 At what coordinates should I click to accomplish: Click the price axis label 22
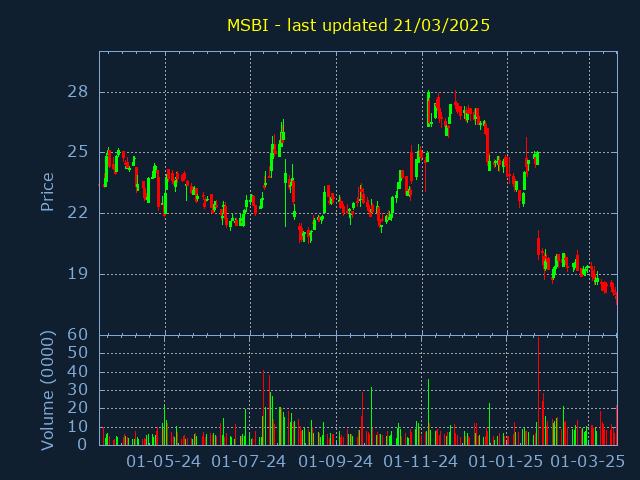[x=78, y=213]
